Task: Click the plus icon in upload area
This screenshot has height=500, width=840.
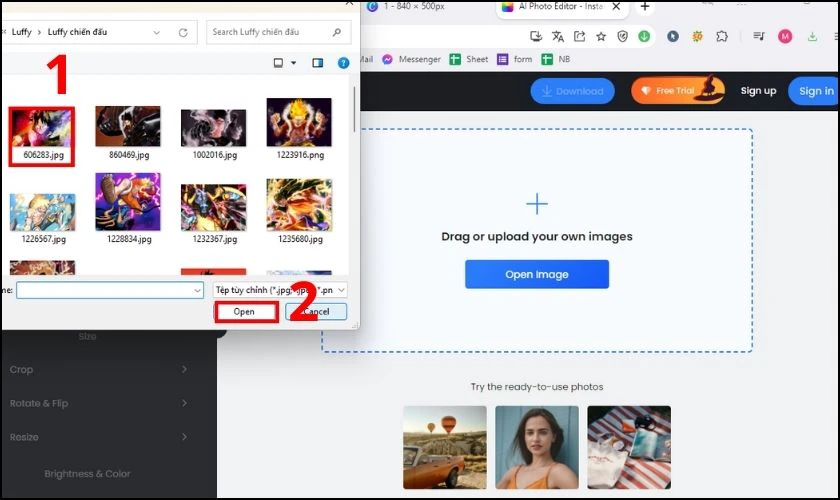Action: (537, 204)
